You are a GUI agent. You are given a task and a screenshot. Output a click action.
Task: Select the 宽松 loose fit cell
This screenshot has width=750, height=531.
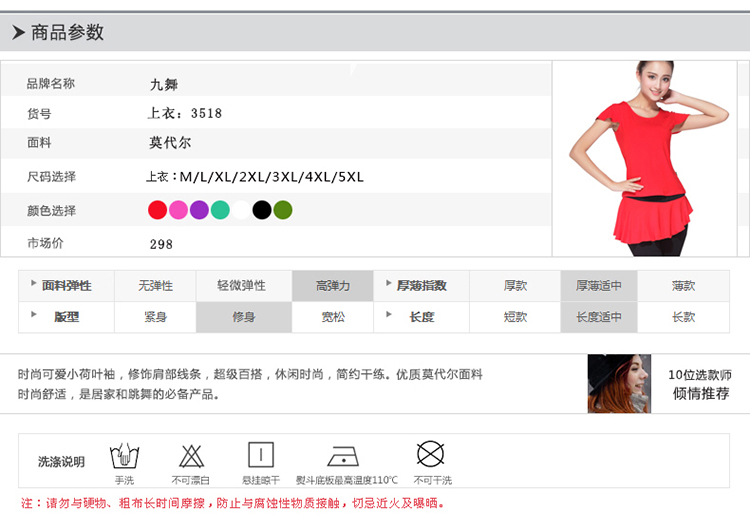pyautogui.click(x=333, y=317)
